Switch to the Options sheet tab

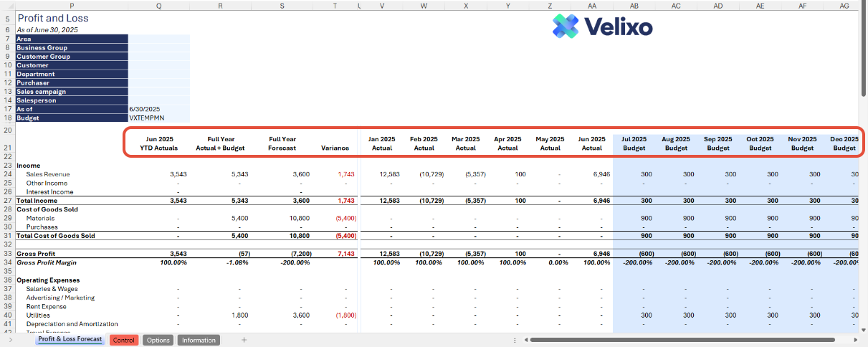pyautogui.click(x=158, y=340)
